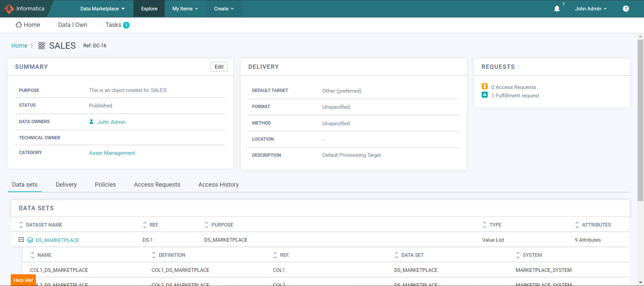Open the Data I Own tab
Screen dimensions: 644x286
73,25
